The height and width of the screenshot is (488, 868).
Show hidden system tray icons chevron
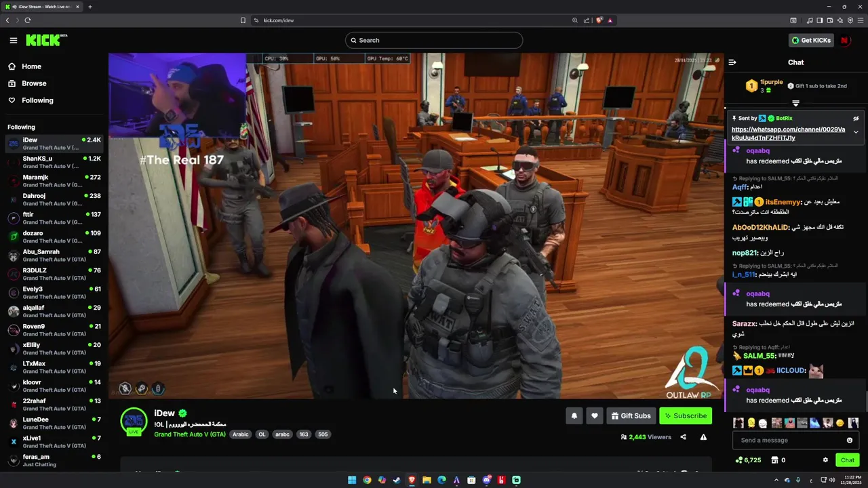[x=776, y=480]
